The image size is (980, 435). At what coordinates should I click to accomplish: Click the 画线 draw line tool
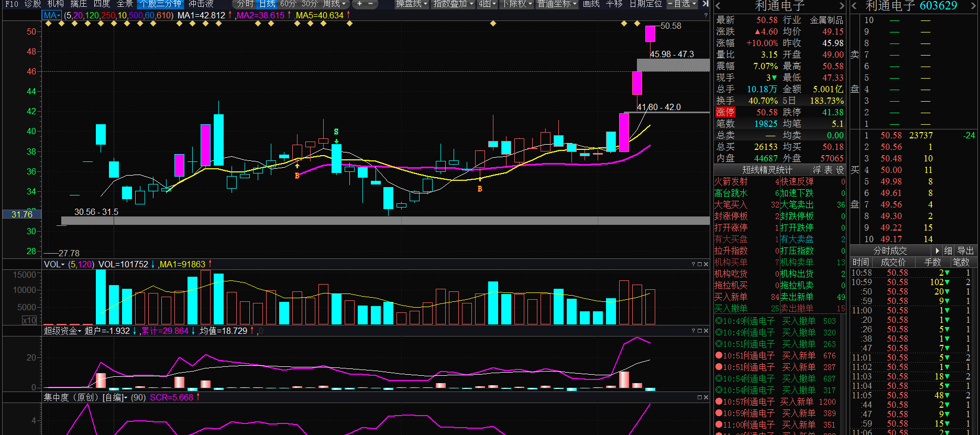click(591, 4)
